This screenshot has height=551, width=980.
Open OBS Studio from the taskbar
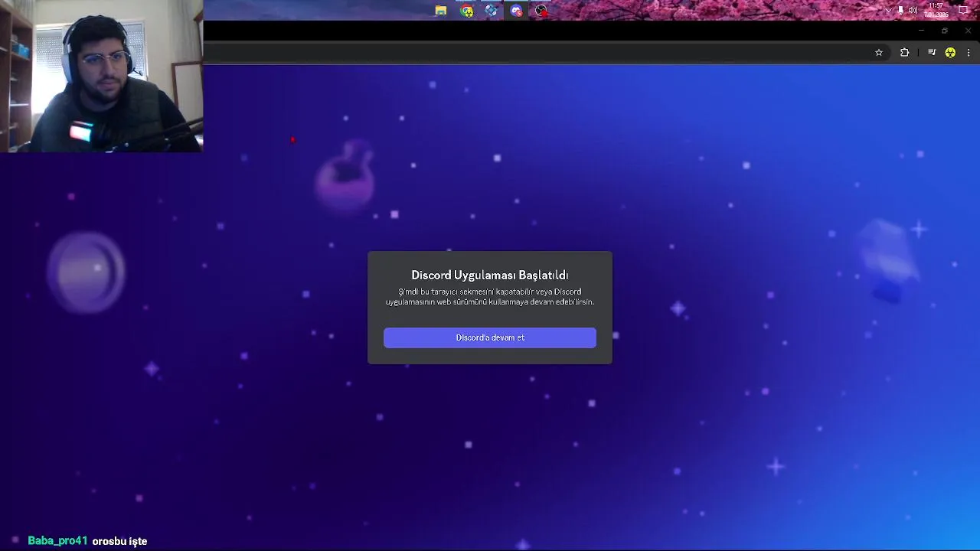click(541, 11)
